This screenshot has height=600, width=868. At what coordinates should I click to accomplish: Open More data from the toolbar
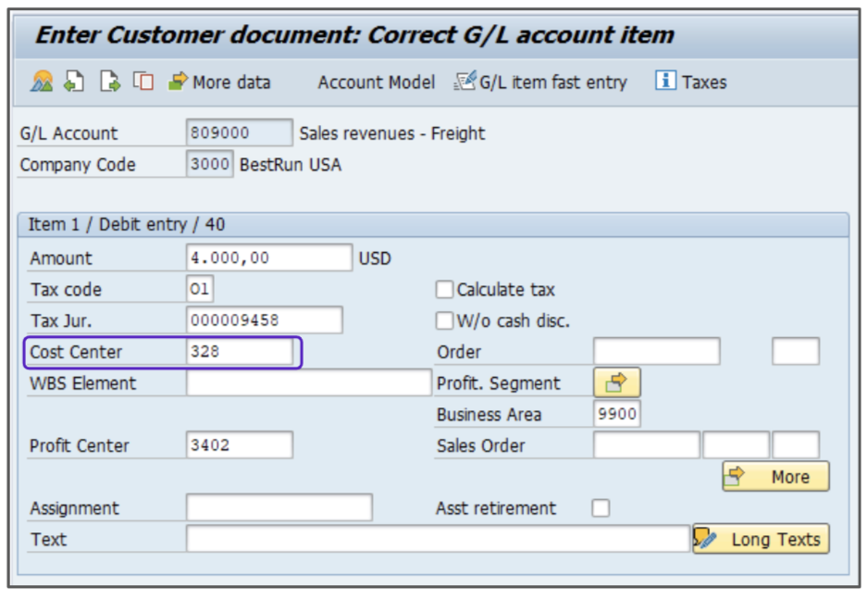click(219, 82)
